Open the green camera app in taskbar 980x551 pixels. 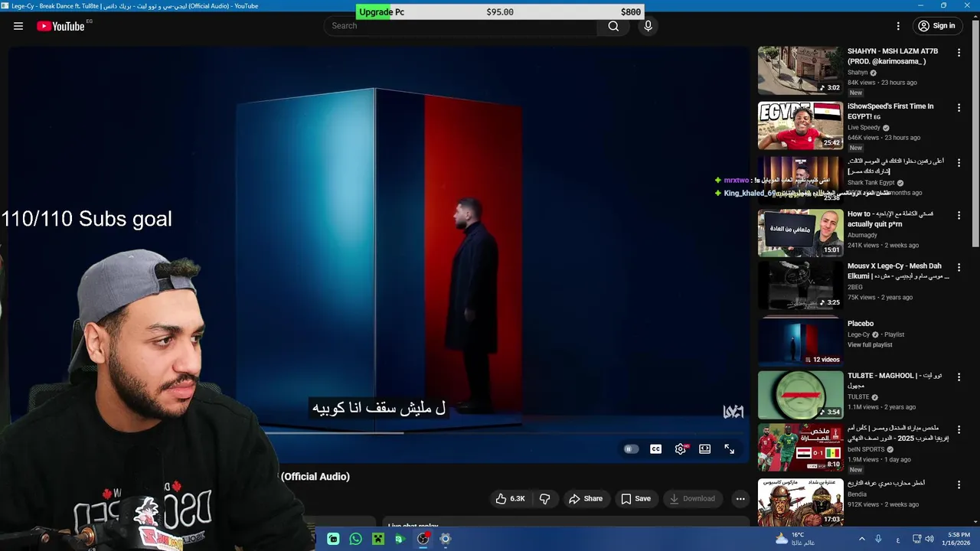pos(400,539)
